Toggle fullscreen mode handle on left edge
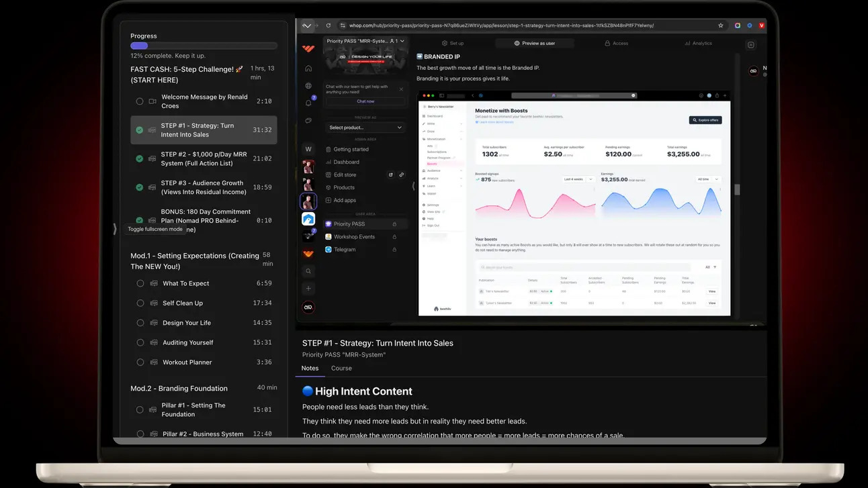The width and height of the screenshot is (868, 488). pos(115,229)
